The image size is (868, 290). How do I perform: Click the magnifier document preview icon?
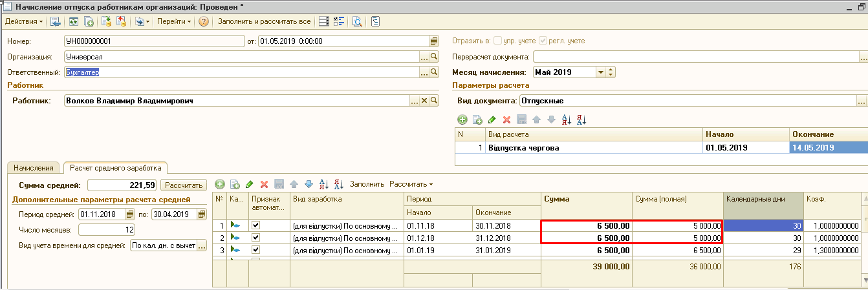click(356, 21)
